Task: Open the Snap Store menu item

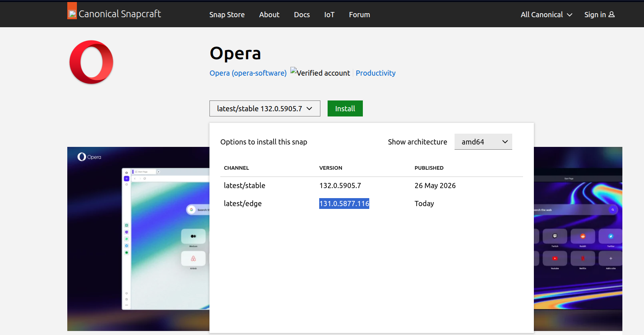Action: click(227, 14)
